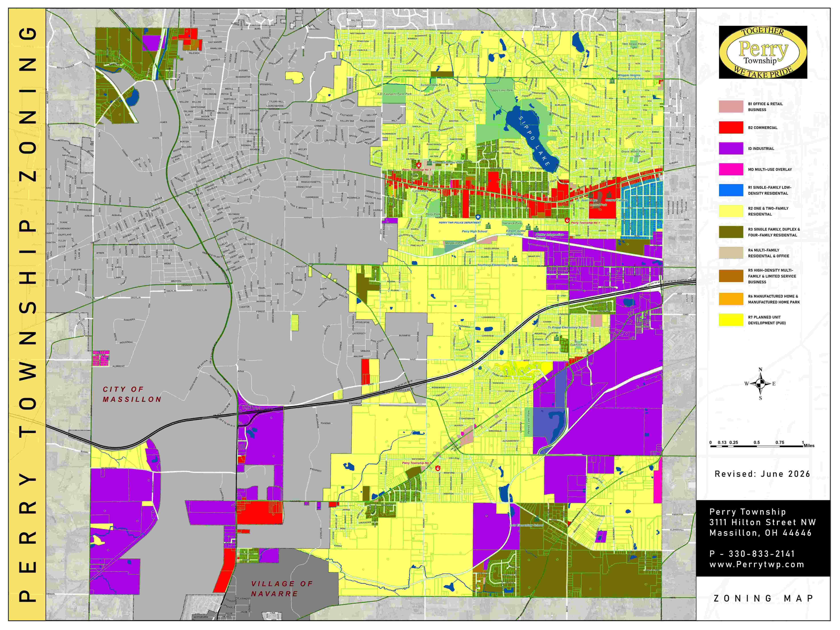Click the Lohr Elementary School building icon

pos(537,519)
